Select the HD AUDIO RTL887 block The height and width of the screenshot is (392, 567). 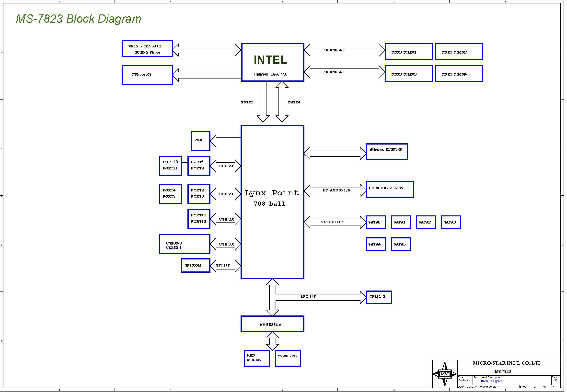(x=390, y=189)
